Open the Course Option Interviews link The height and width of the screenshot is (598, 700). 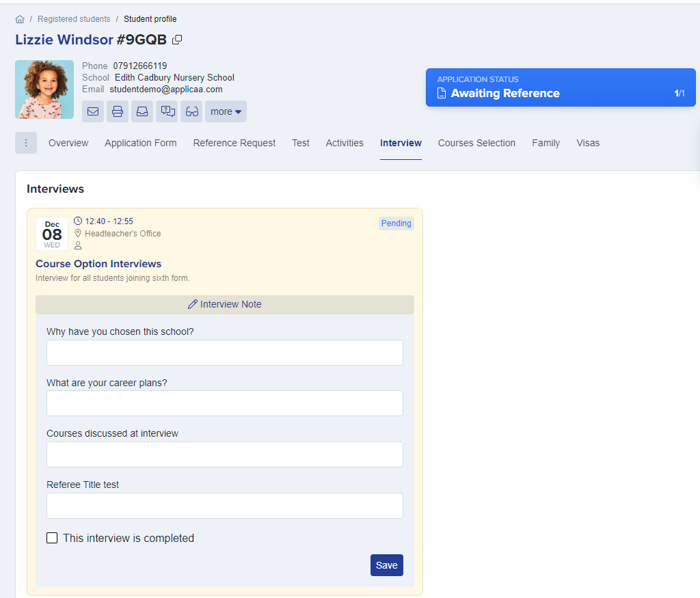click(x=98, y=264)
